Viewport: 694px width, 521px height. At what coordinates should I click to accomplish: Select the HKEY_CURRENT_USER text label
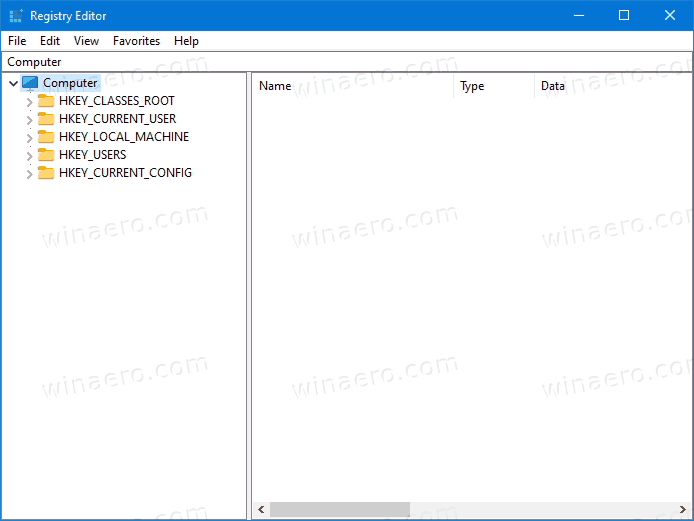[117, 119]
